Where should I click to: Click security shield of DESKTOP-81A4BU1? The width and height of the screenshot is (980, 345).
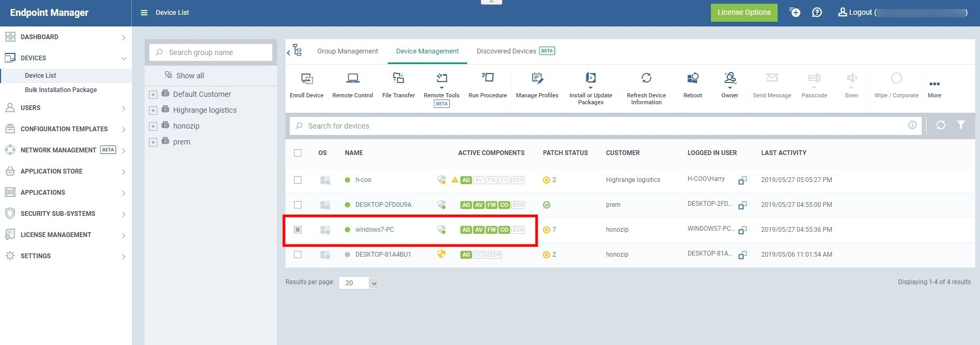pos(441,255)
